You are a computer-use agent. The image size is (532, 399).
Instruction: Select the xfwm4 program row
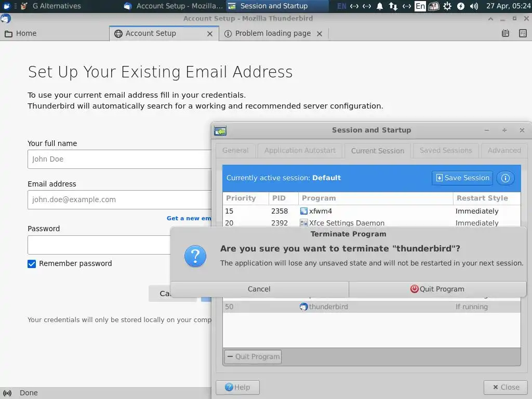point(371,211)
